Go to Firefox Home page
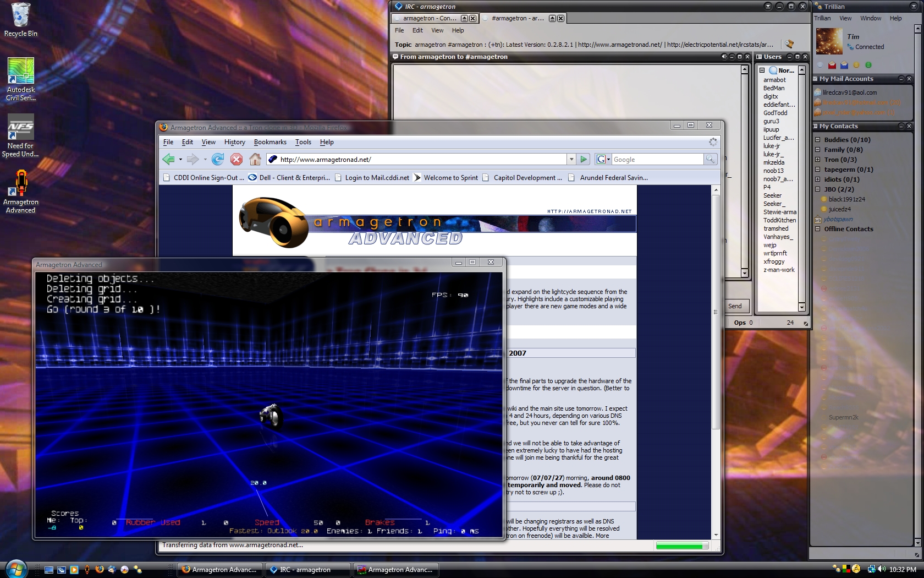 coord(255,160)
